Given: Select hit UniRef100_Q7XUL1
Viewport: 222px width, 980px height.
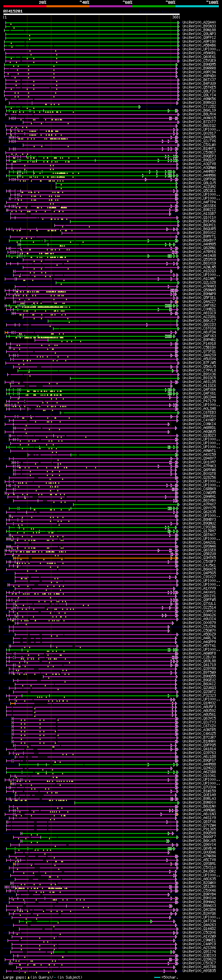Looking at the screenshot, I should (x=199, y=604).
